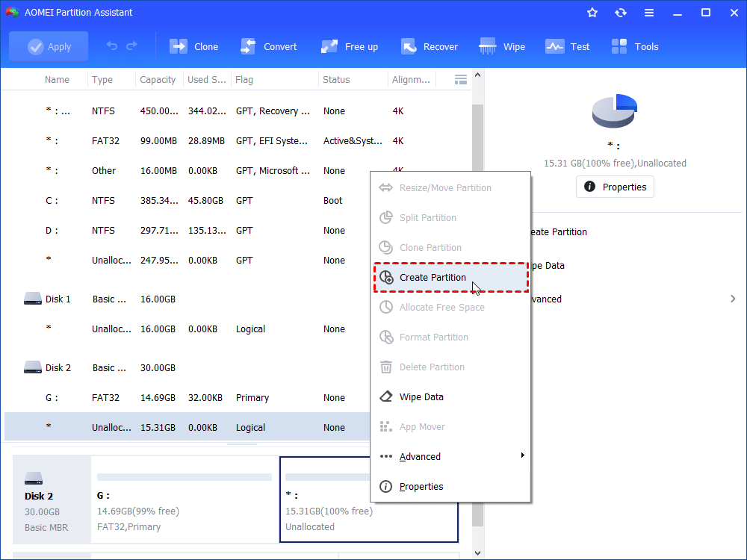Redo the pending operation
The image size is (747, 560).
coord(131,46)
